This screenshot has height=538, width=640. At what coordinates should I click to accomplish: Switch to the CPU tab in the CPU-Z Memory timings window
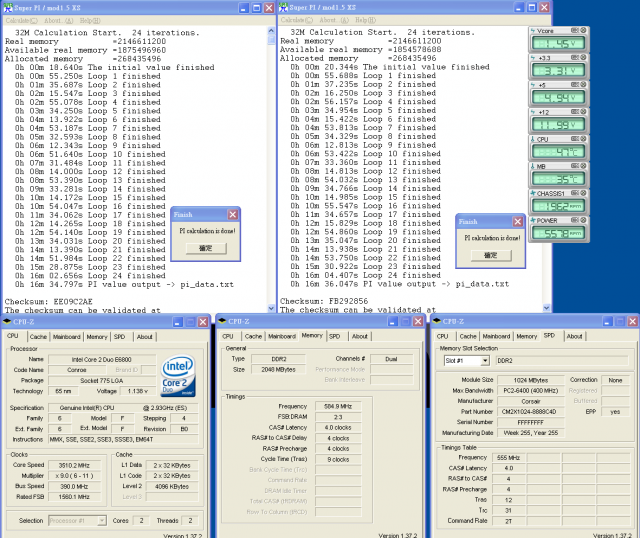[x=228, y=336]
